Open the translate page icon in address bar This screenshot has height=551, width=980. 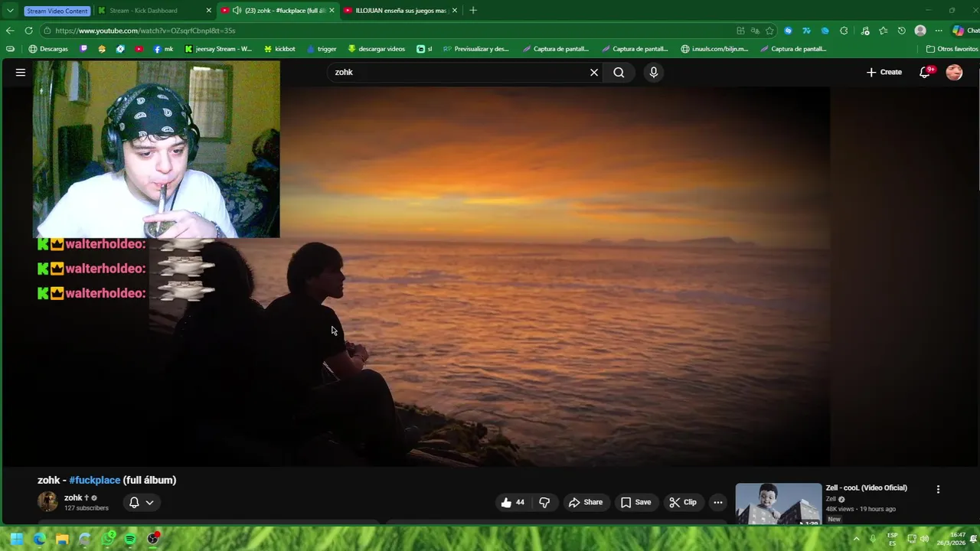pyautogui.click(x=755, y=31)
